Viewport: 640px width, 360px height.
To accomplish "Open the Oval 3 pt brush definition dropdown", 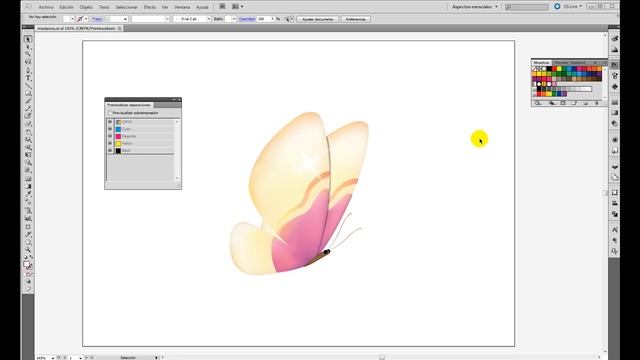I will (209, 19).
